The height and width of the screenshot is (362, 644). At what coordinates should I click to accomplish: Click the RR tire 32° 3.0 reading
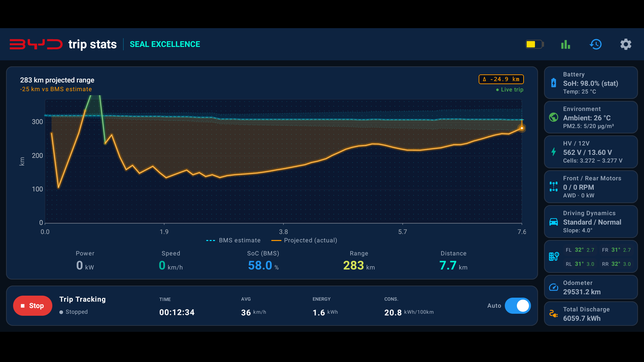click(616, 264)
